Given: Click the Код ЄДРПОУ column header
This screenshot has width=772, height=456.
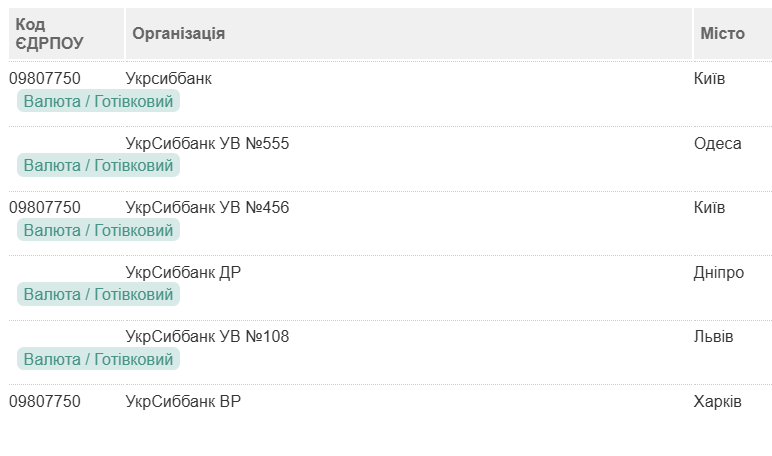Looking at the screenshot, I should (50, 34).
